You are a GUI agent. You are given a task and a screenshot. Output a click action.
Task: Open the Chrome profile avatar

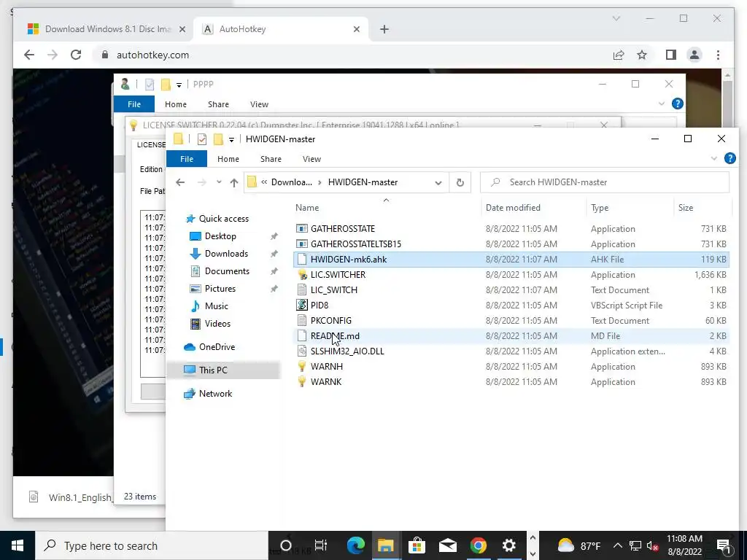(694, 55)
